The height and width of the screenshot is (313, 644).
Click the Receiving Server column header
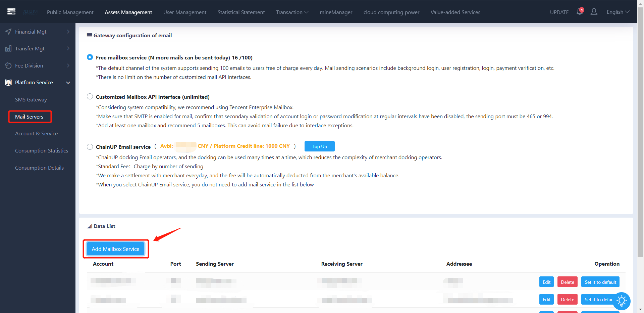342,264
